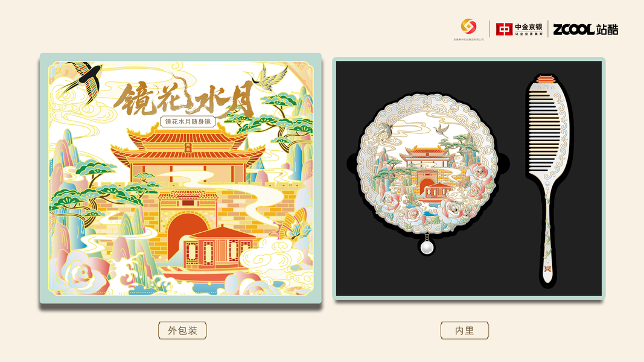Click the orange circular swirl logo
Screen dimensions: 644x362
(468, 27)
